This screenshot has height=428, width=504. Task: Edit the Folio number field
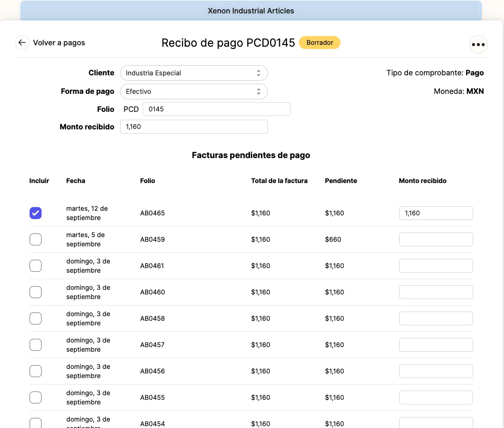[216, 109]
